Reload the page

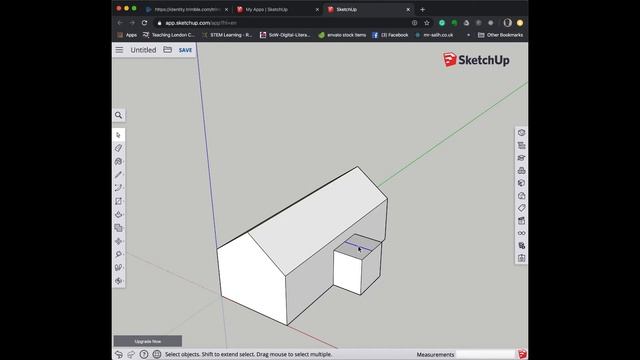(x=144, y=23)
